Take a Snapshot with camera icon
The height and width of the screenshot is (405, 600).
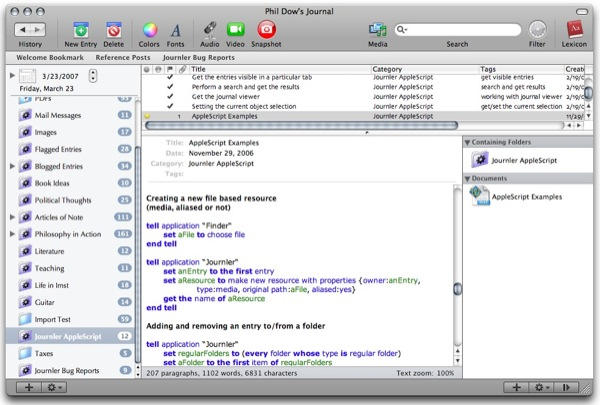tap(266, 29)
